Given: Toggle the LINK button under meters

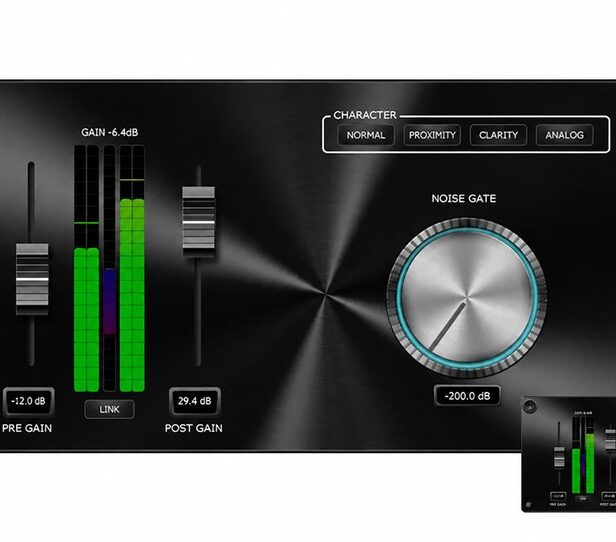Looking at the screenshot, I should [109, 409].
